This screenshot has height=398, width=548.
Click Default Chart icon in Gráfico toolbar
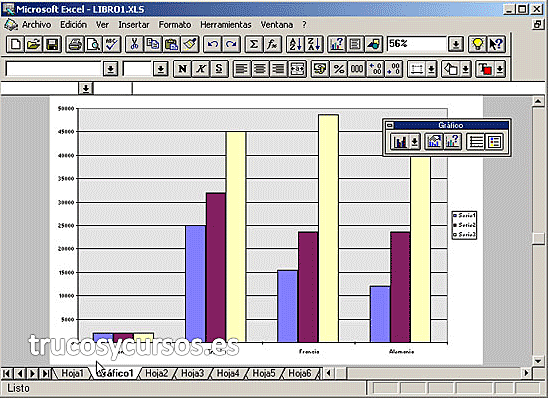point(433,142)
